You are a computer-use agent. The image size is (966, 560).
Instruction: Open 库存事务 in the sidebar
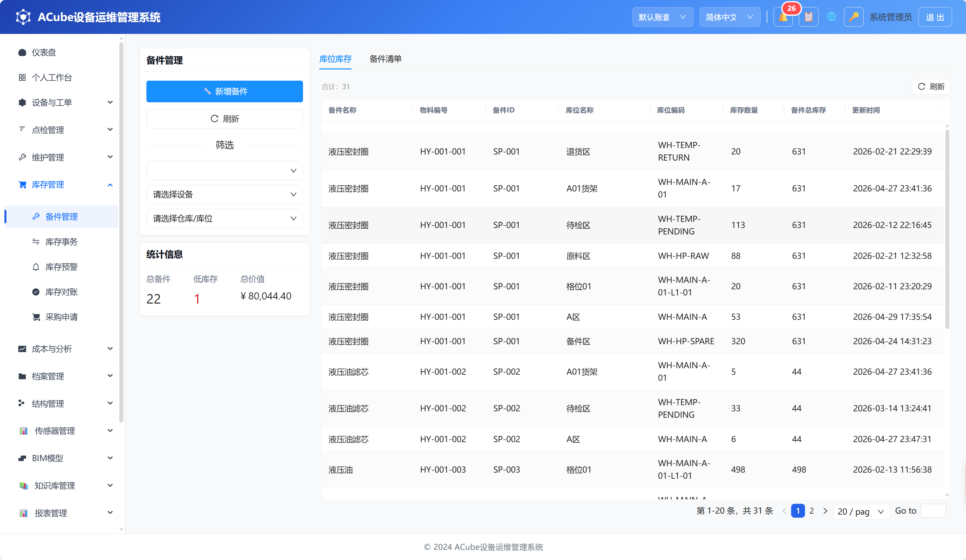click(61, 242)
